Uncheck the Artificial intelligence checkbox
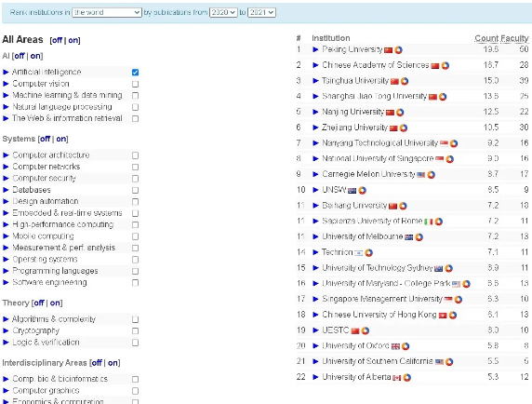This screenshot has width=532, height=404. pyautogui.click(x=135, y=73)
